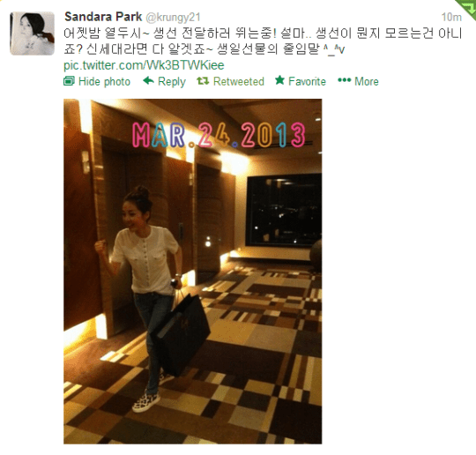Click the Reply arrow icon

(x=148, y=81)
